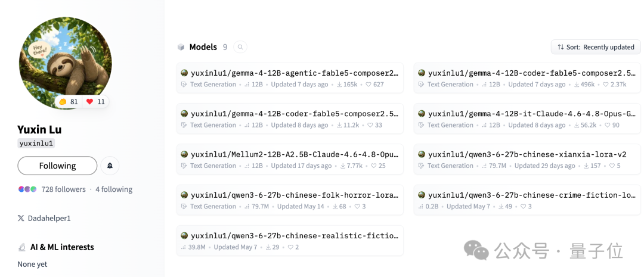Click the hand reaction badge showing 81
This screenshot has width=644, height=277.
69,102
